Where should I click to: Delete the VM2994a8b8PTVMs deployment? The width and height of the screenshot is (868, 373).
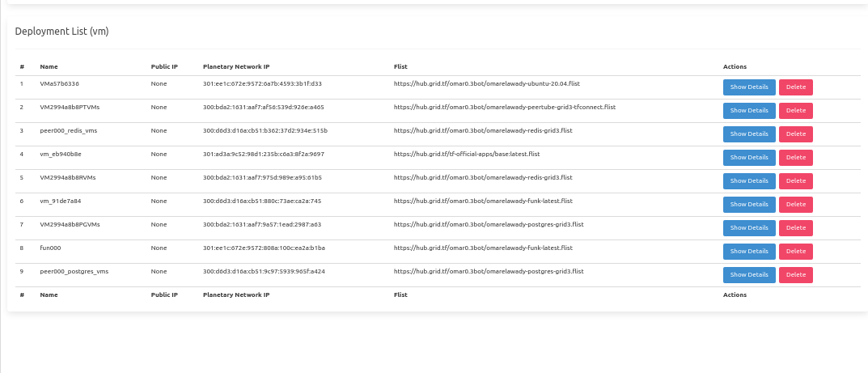tap(795, 111)
